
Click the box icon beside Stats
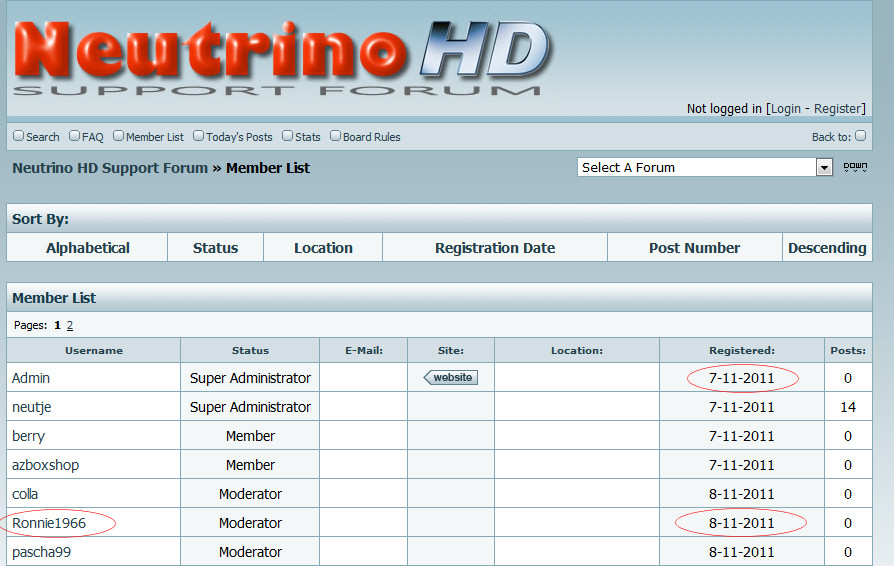(x=287, y=136)
